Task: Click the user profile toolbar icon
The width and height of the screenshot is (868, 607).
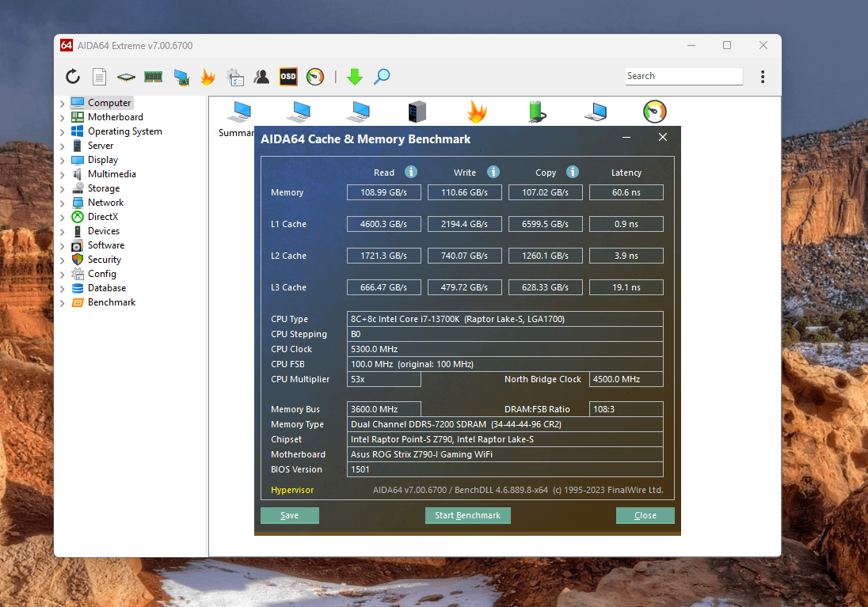Action: click(x=261, y=76)
